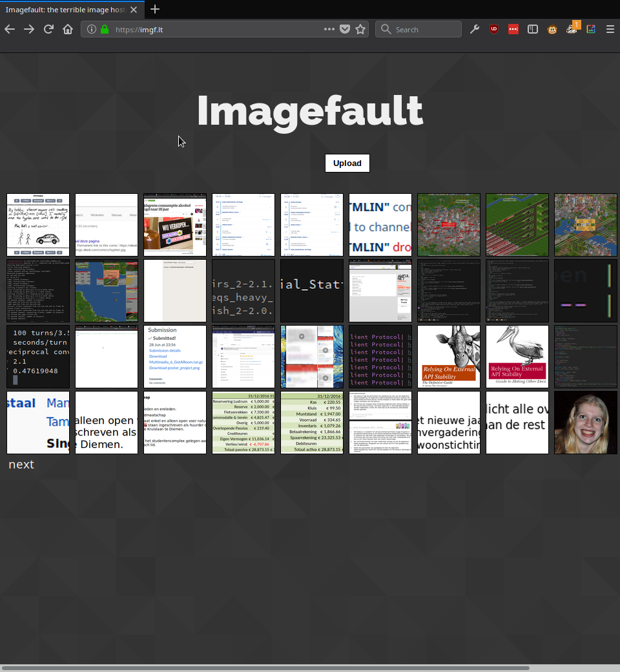Select the Imagefault browser tab

68,10
